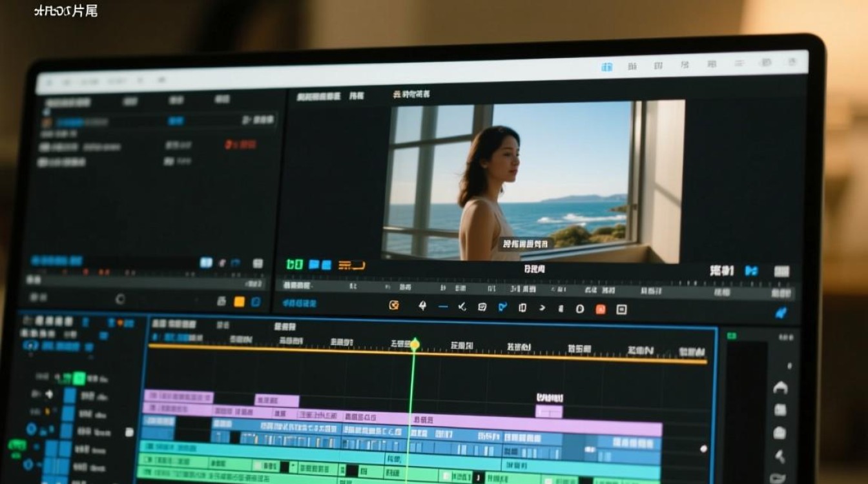This screenshot has width=868, height=484.
Task: Click the video preview of the woman by the window
Action: (x=533, y=181)
